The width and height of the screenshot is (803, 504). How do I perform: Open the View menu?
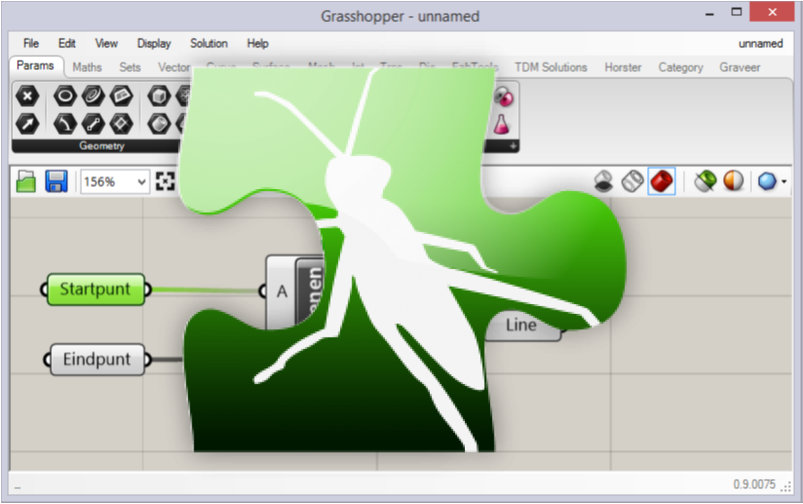(106, 44)
